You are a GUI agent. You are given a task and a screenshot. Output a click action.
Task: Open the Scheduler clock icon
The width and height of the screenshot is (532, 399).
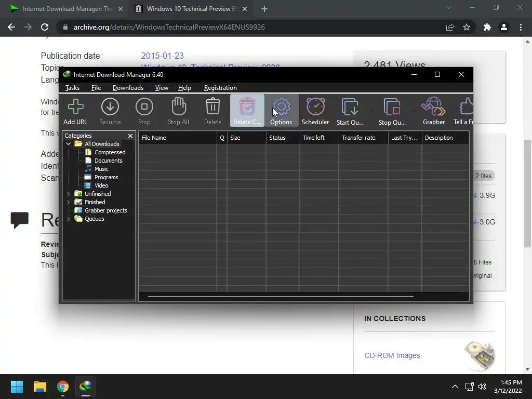315,111
